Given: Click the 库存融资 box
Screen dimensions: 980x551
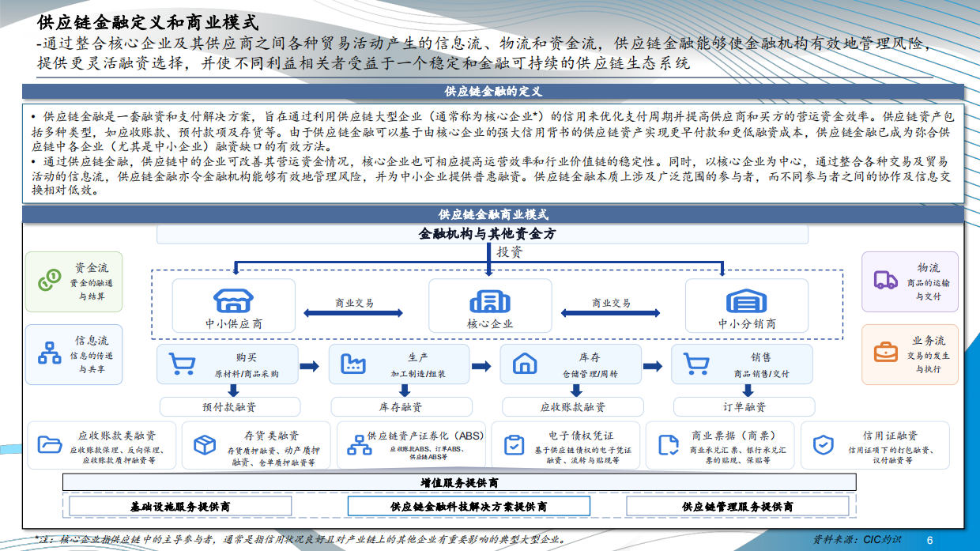Looking at the screenshot, I should 401,407.
